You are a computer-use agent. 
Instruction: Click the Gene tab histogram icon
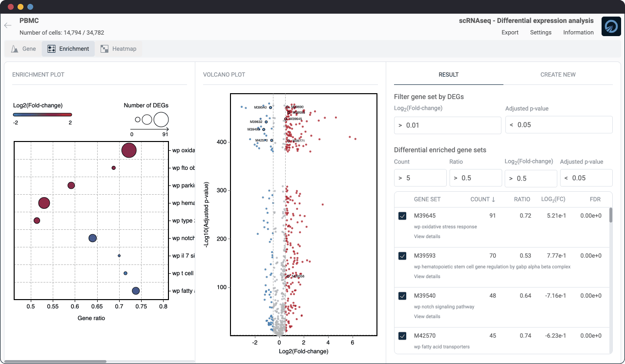(15, 49)
